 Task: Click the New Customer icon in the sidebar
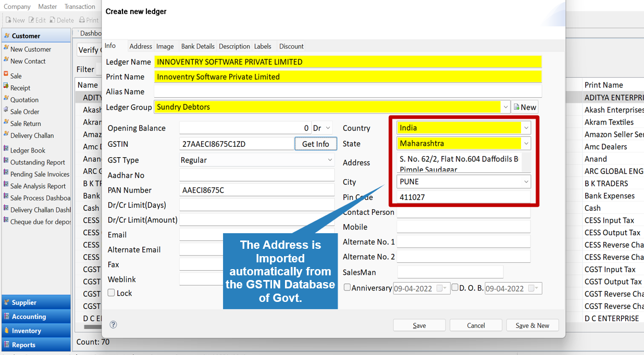(6, 48)
